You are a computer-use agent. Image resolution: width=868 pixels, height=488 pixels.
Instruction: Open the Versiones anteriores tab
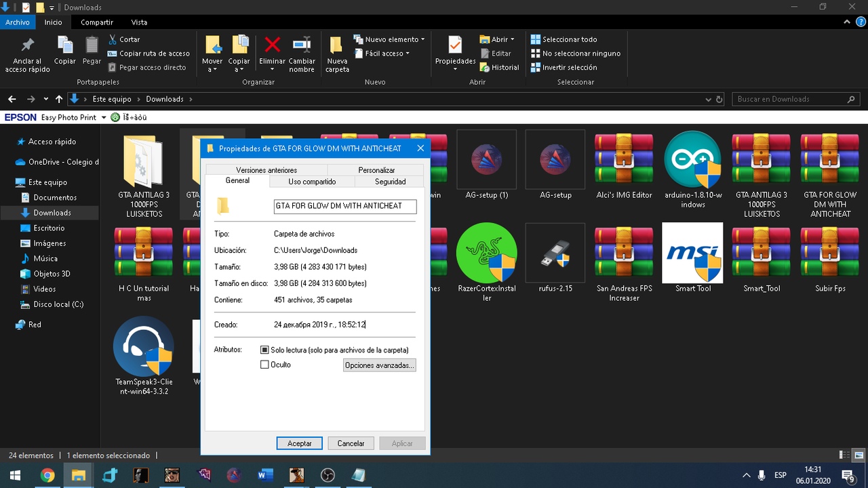(267, 170)
